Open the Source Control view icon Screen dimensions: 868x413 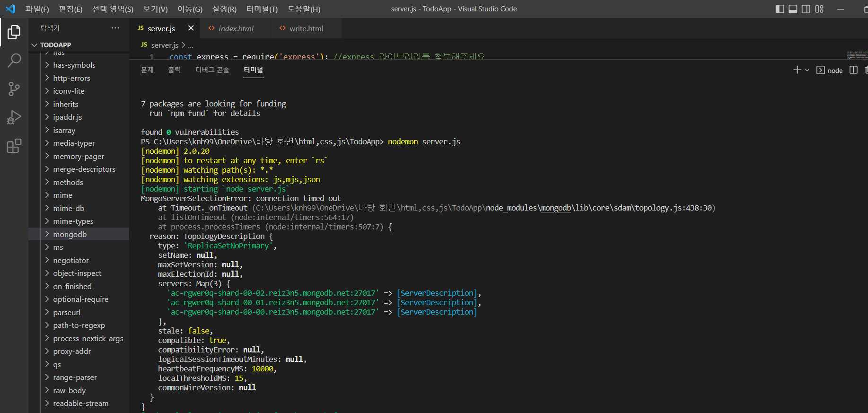click(14, 89)
